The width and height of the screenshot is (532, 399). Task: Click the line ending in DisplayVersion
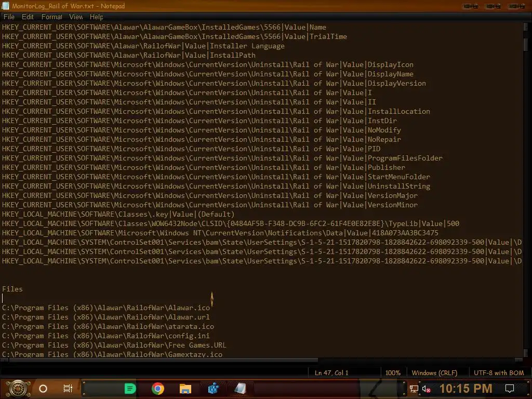(x=214, y=83)
